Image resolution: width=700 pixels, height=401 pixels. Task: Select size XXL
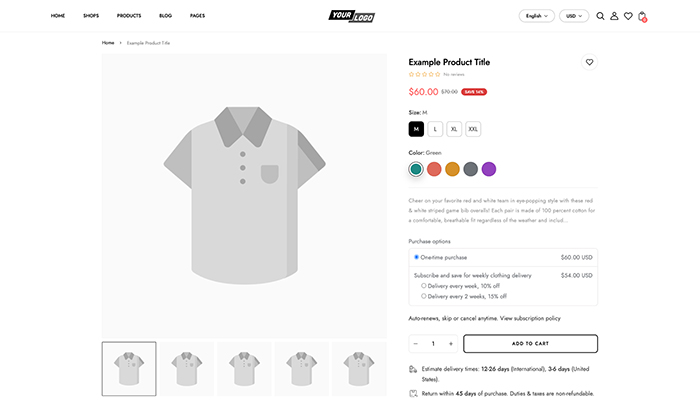473,129
